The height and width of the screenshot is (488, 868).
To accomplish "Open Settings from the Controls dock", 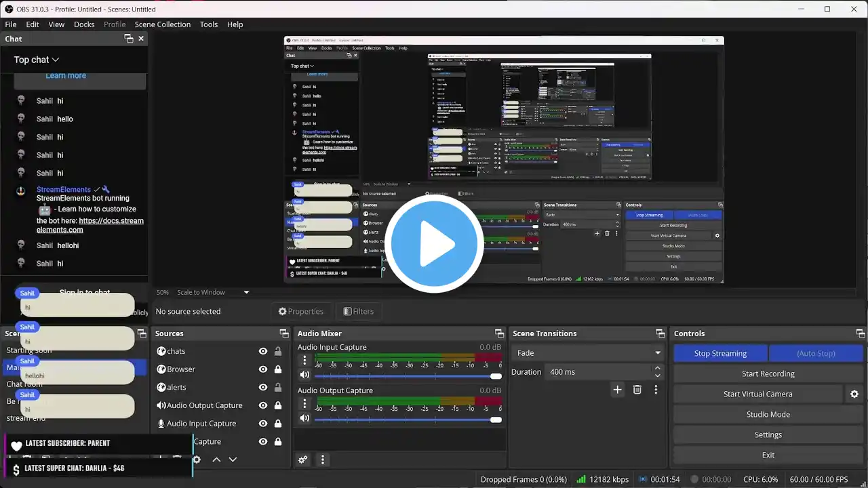I will click(x=768, y=434).
